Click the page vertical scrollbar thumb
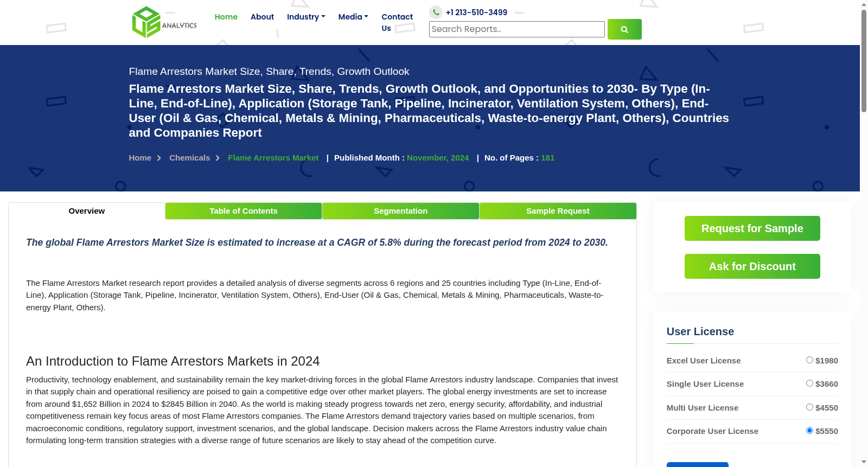Screen dimensions: 868x467 (x=864, y=61)
